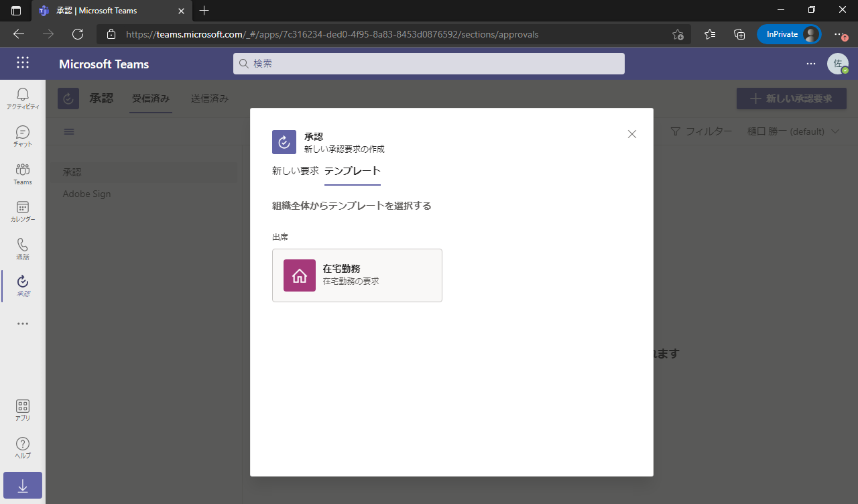
Task: Click the Approvals icon in dialog header
Action: [x=284, y=142]
